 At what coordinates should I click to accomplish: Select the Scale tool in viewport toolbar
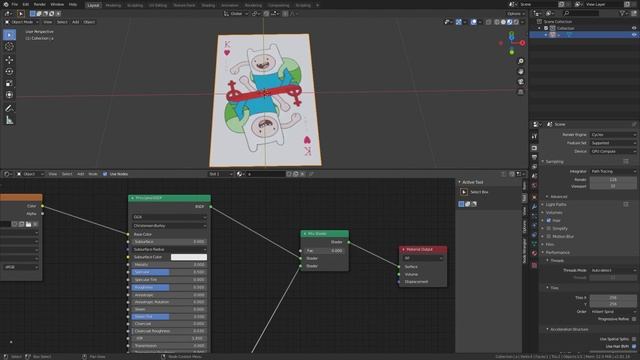pos(9,84)
